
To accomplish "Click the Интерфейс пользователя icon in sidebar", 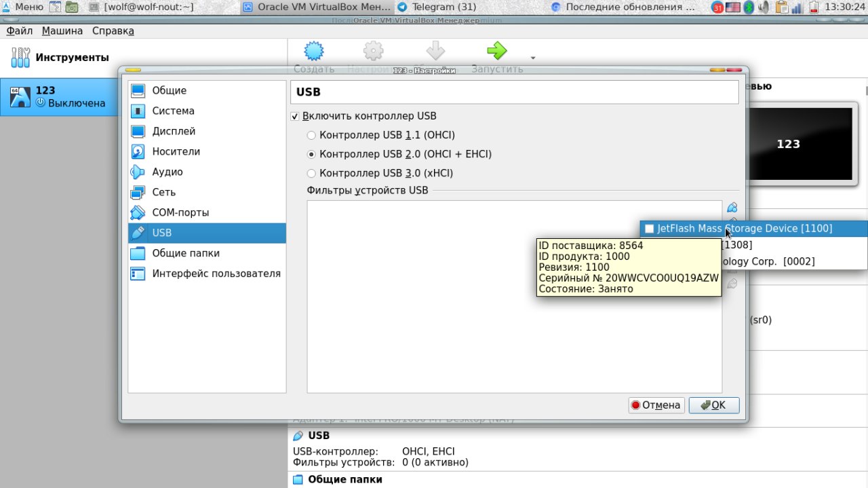I will (138, 274).
